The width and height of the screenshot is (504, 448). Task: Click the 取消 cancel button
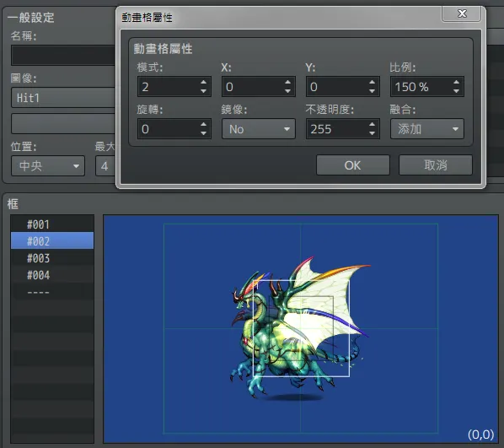[x=436, y=165]
